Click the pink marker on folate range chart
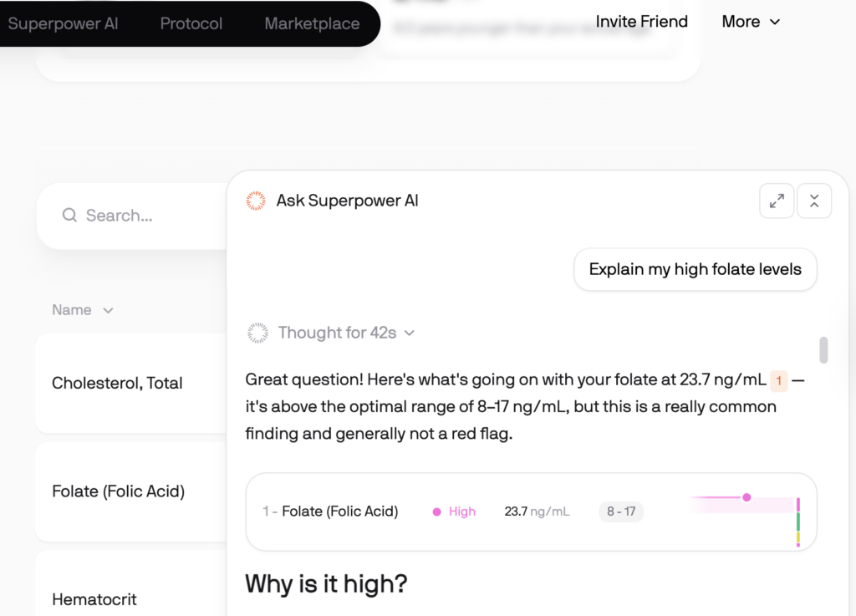The width and height of the screenshot is (856, 616). (746, 497)
